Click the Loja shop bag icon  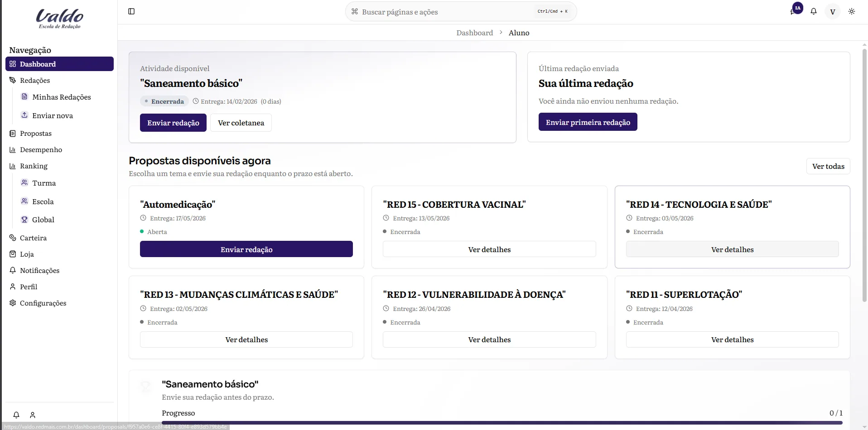(13, 254)
